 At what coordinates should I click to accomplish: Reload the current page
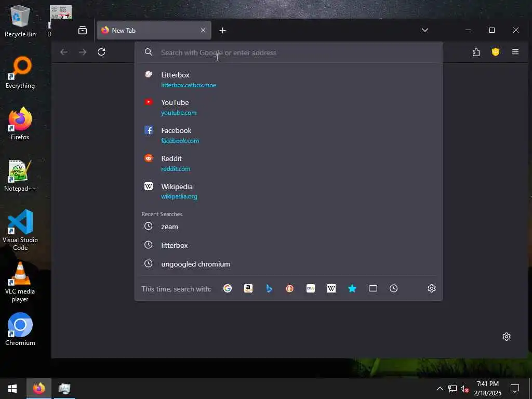pyautogui.click(x=101, y=52)
